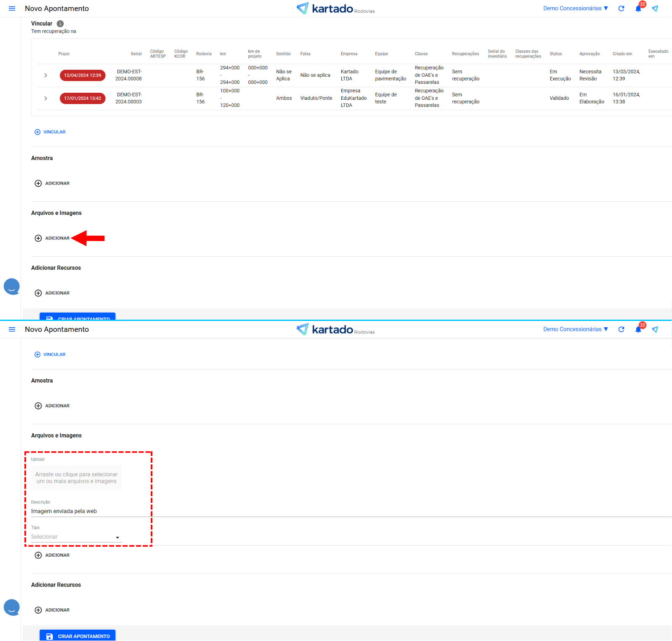Open the Tipo 'Selecionar' dropdown
Image resolution: width=672 pixels, height=641 pixels.
click(x=76, y=537)
